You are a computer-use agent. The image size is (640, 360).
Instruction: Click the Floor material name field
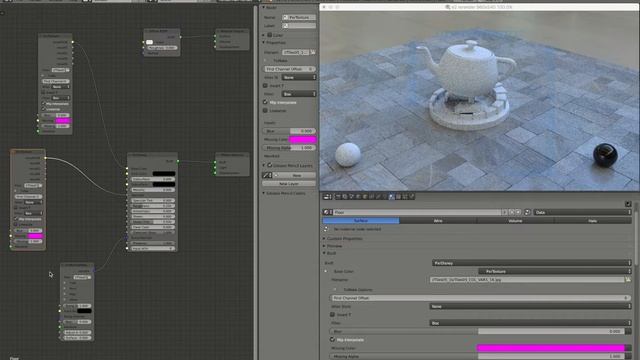[416, 212]
